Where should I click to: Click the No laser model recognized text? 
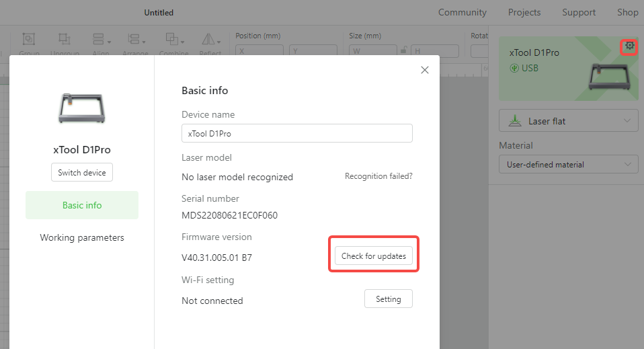237,177
